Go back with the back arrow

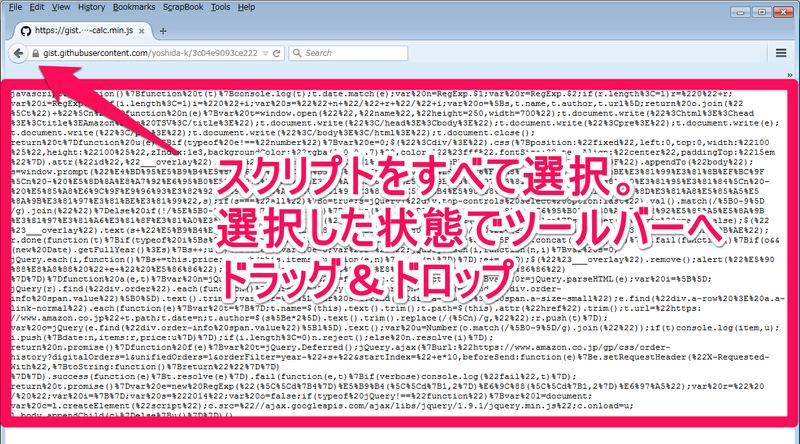(18, 53)
